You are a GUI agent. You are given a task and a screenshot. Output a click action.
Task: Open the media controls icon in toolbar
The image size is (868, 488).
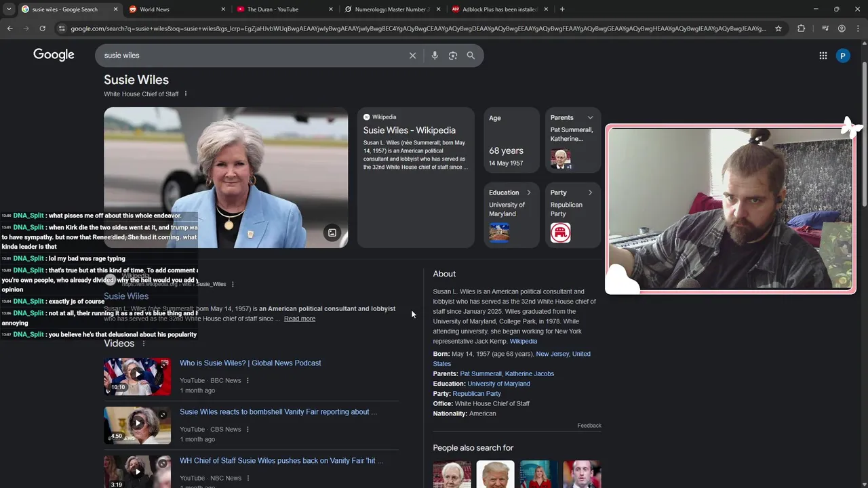825,28
